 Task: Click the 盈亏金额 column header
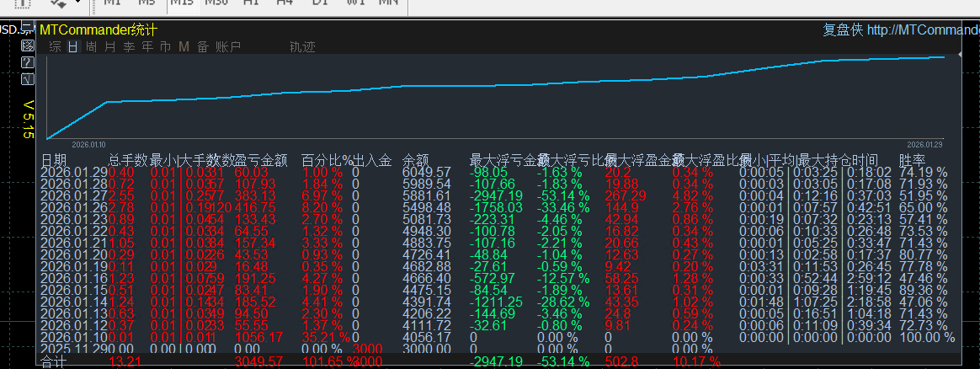(x=261, y=161)
